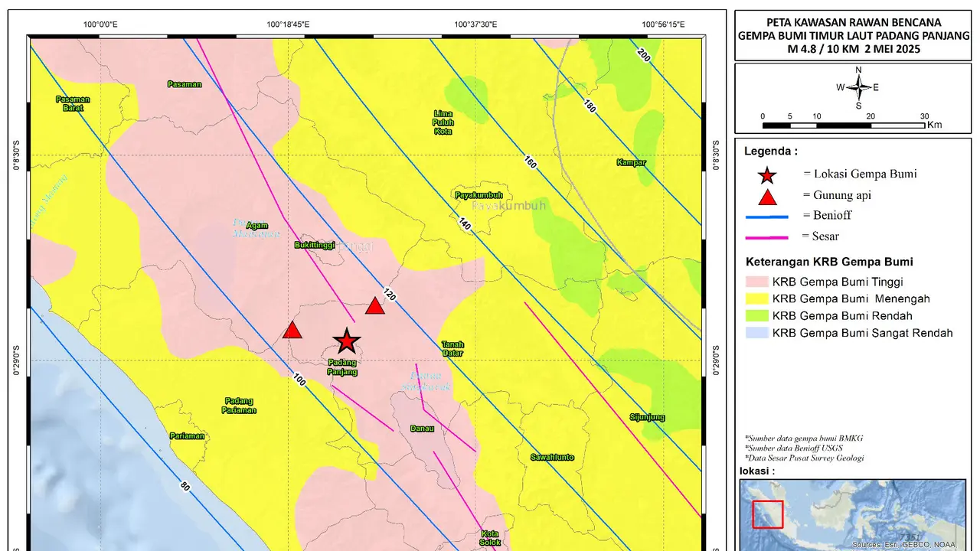Click the yellow KRB Gempa Bumi Menengah swatch
The image size is (980, 551).
[756, 298]
